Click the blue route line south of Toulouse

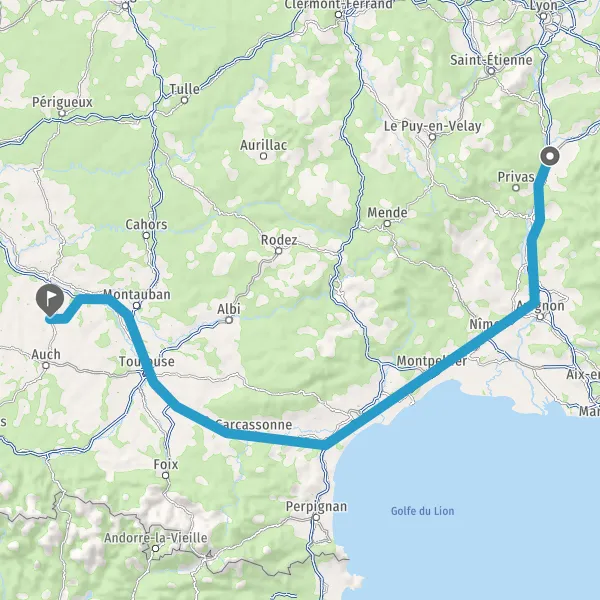163,392
